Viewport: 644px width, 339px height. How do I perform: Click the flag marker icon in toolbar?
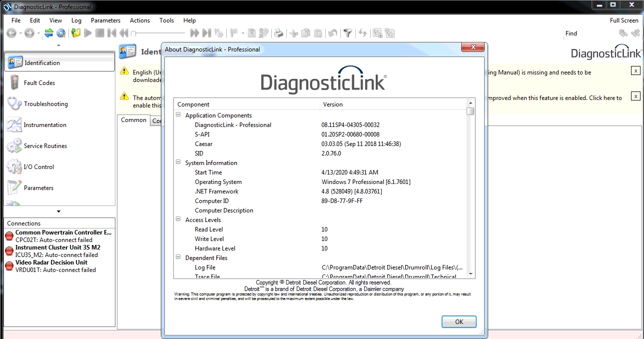[x=234, y=33]
